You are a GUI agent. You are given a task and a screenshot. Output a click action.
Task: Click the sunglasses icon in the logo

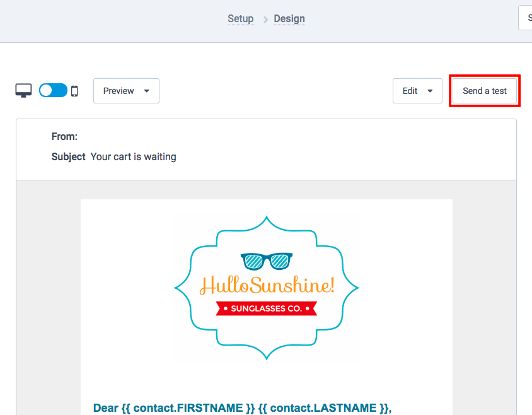click(267, 261)
